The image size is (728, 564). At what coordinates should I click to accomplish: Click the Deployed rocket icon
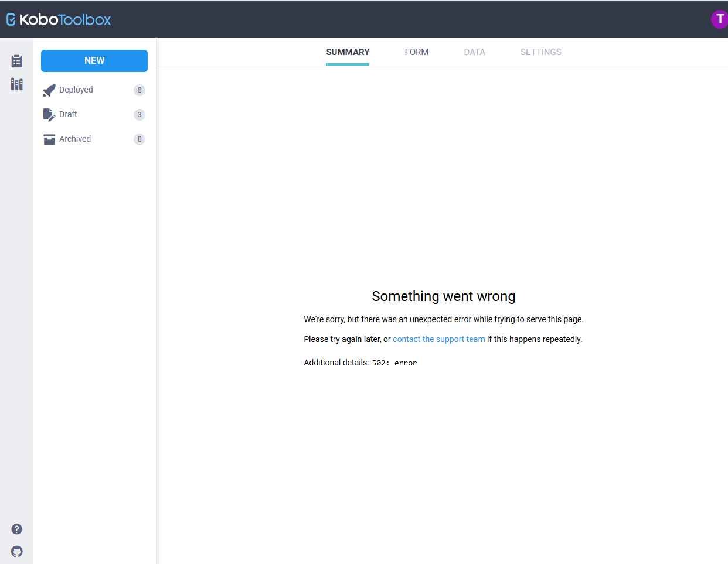[49, 90]
